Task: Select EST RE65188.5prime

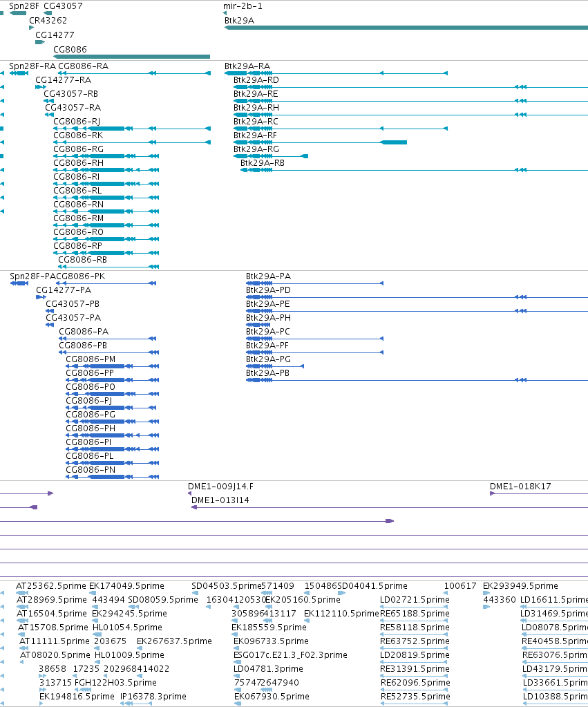Action: [415, 614]
